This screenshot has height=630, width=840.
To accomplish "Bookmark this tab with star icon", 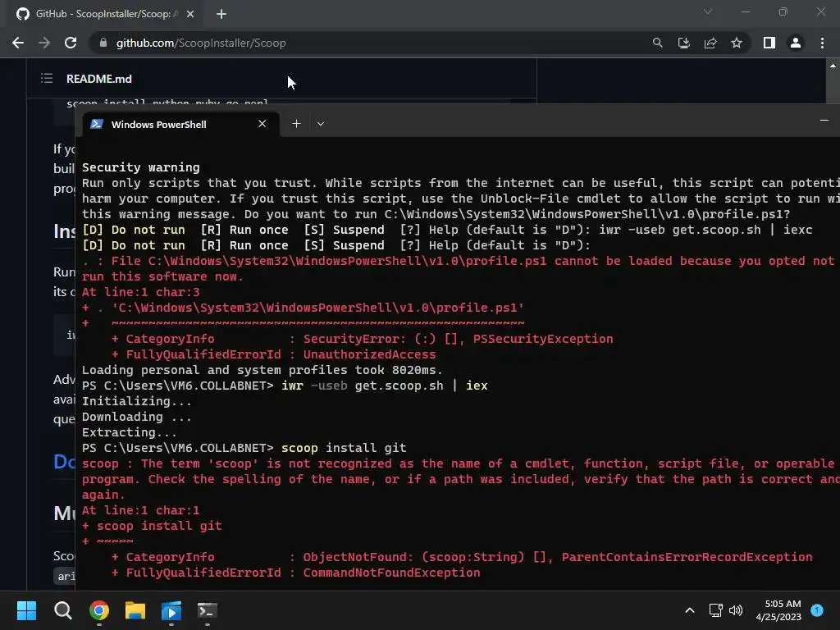I will pos(737,43).
